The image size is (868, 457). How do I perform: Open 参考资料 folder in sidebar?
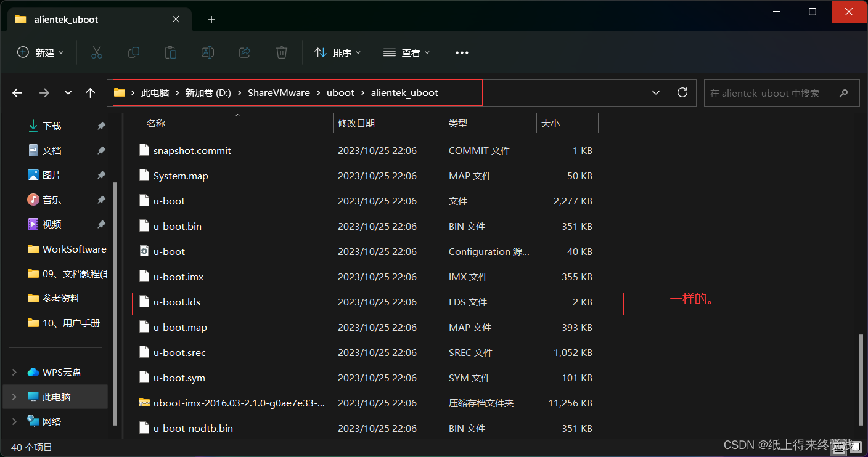coord(54,298)
